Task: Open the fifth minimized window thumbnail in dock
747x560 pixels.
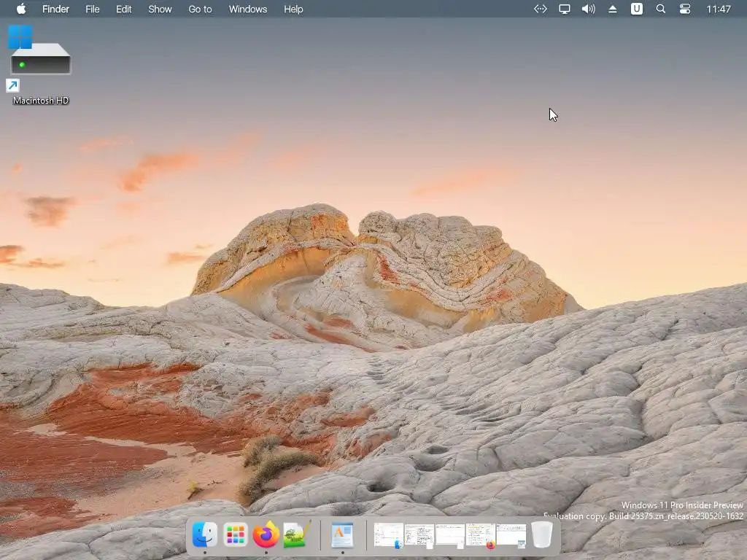Action: click(511, 536)
